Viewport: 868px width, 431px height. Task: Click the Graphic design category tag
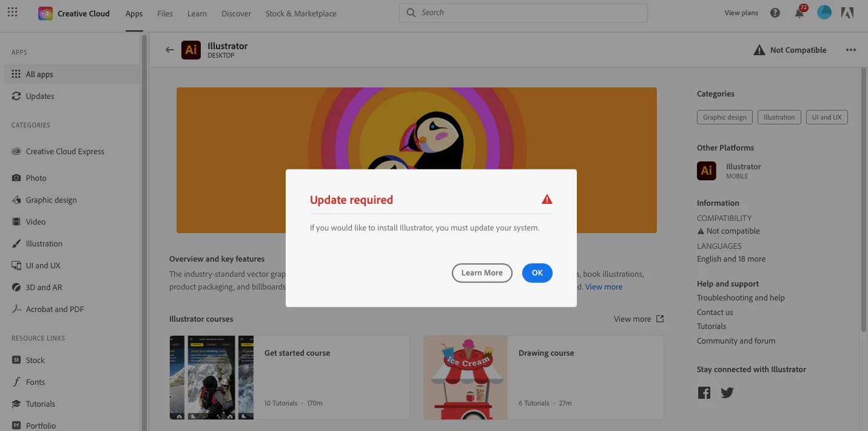725,117
